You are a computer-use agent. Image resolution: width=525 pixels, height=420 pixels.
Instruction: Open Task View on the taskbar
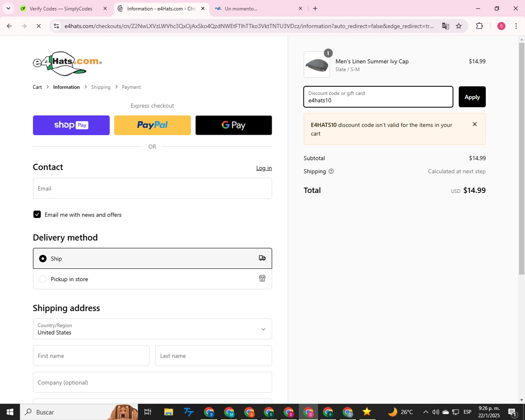pos(148,412)
